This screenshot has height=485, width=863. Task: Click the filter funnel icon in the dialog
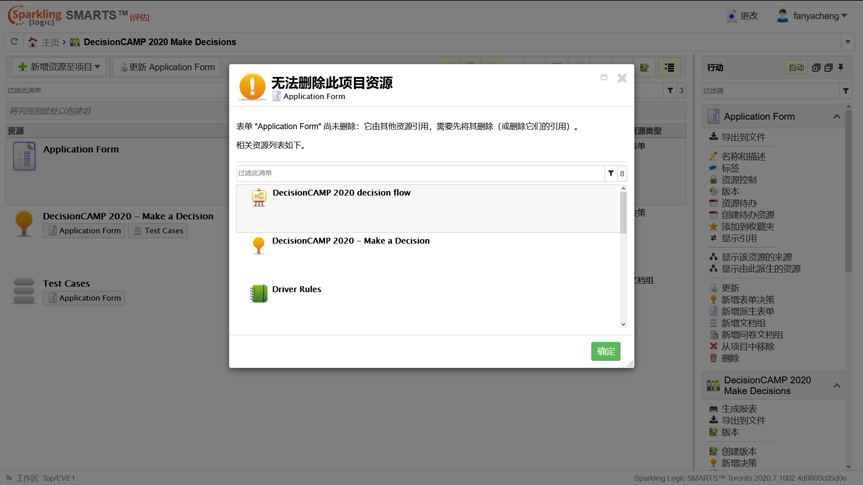(x=610, y=173)
